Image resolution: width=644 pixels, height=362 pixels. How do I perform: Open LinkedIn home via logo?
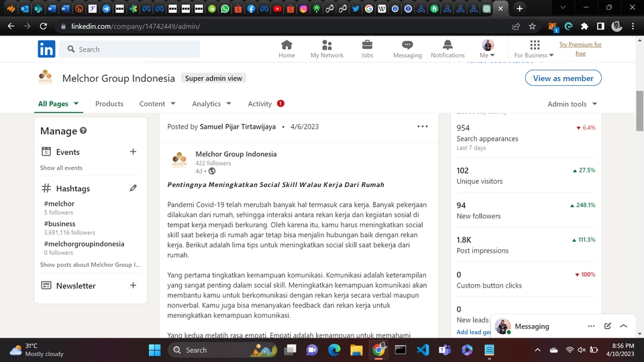point(46,49)
